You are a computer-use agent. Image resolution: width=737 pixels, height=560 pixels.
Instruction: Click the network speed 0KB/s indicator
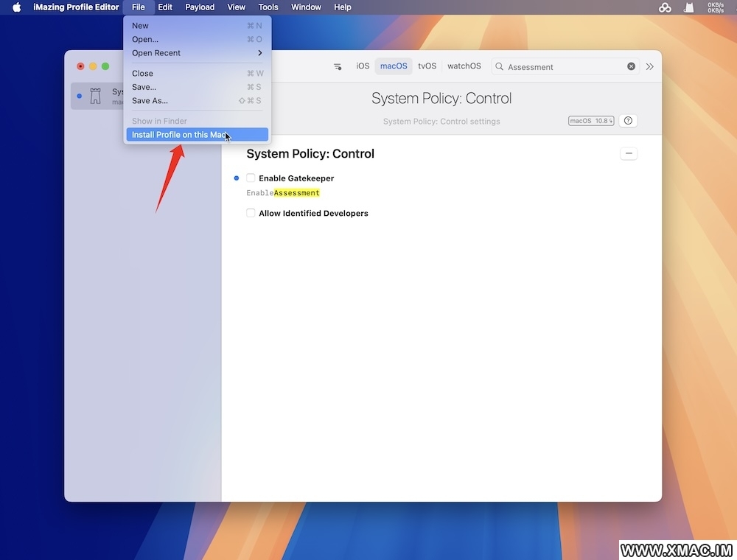pos(716,7)
